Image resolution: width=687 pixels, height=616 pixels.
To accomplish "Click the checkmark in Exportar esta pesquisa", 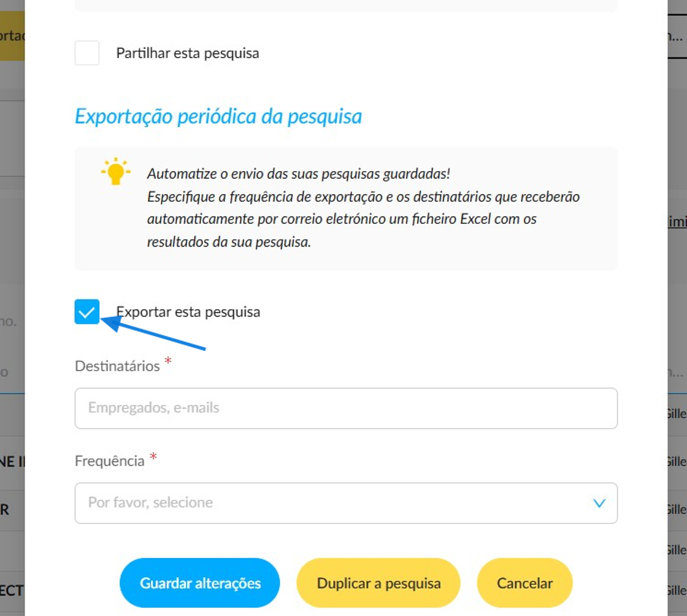I will (x=86, y=312).
